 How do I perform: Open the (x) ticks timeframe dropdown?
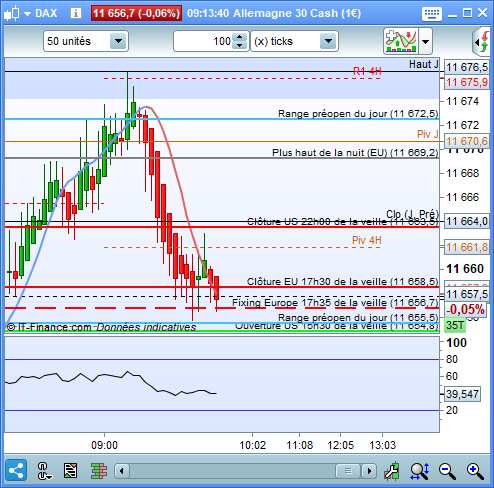294,41
